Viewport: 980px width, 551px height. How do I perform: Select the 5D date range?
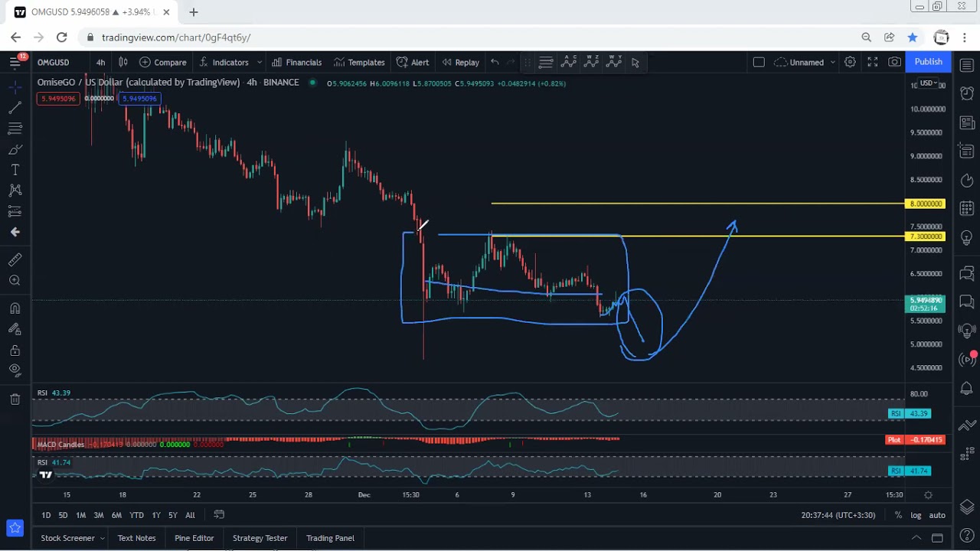[x=63, y=515]
